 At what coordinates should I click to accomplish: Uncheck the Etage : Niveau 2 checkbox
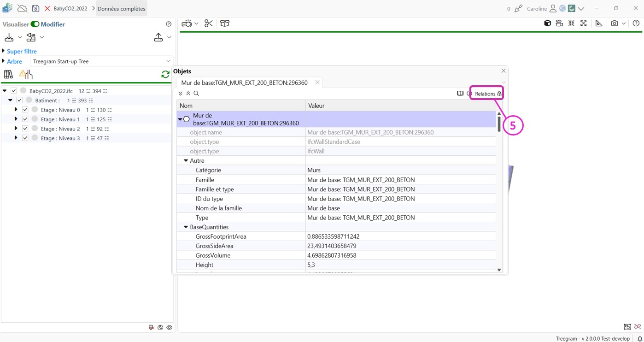25,129
